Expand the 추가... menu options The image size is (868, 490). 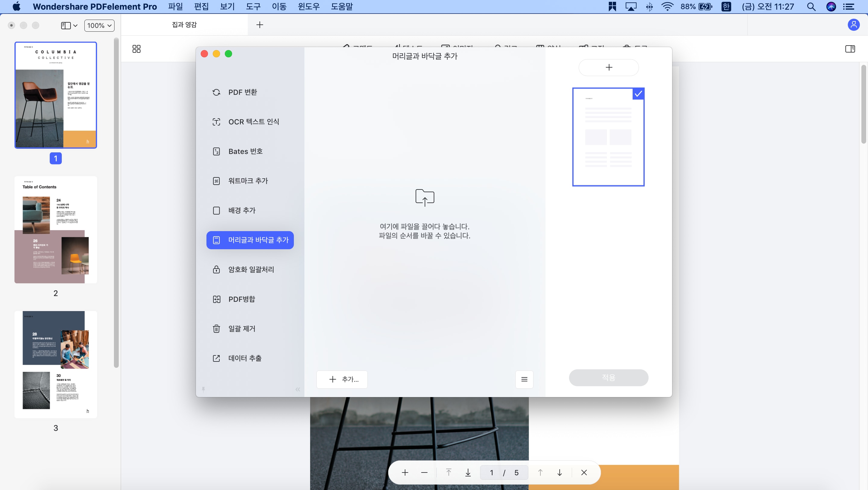point(344,379)
